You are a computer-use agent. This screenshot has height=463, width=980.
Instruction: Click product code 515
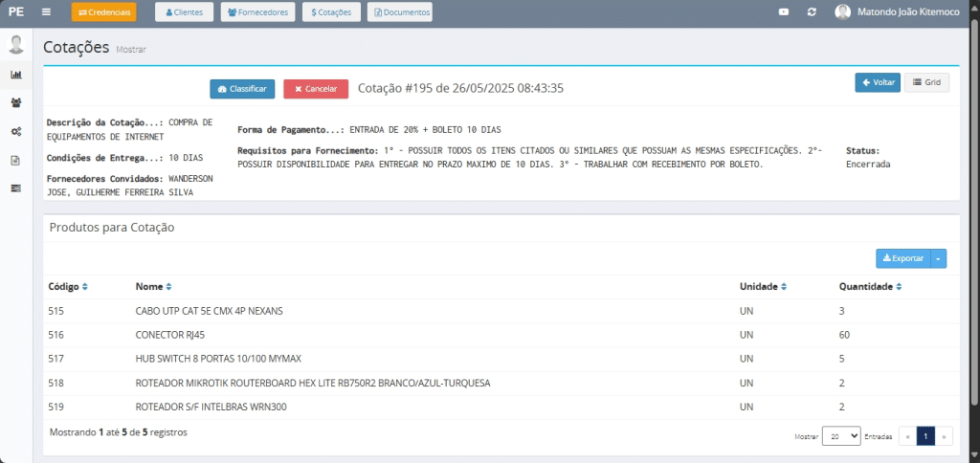[x=56, y=311]
